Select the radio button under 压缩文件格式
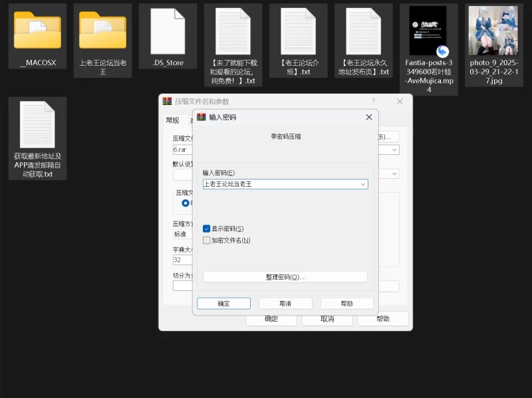This screenshot has height=398, width=532. 186,203
